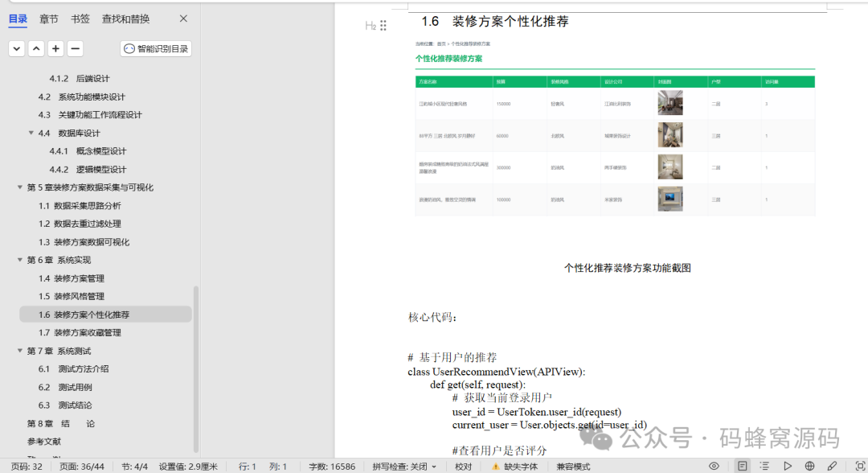Click cover image in the 300000 budget row
This screenshot has height=473, width=868.
click(669, 167)
